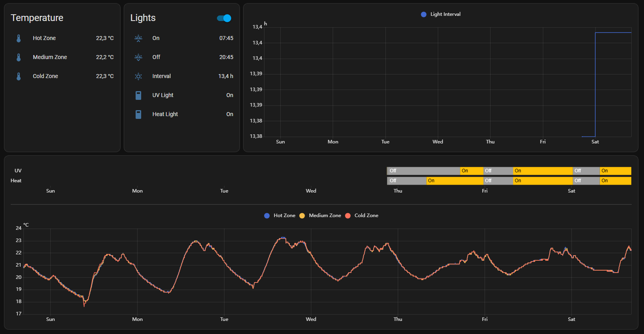Click the Medium Zone thermometer icon
Screen dimensions: 644x334
click(19, 57)
